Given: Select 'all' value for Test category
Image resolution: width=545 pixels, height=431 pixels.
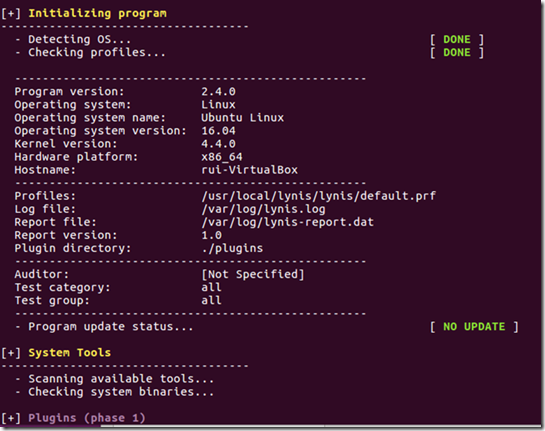Looking at the screenshot, I should click(211, 287).
